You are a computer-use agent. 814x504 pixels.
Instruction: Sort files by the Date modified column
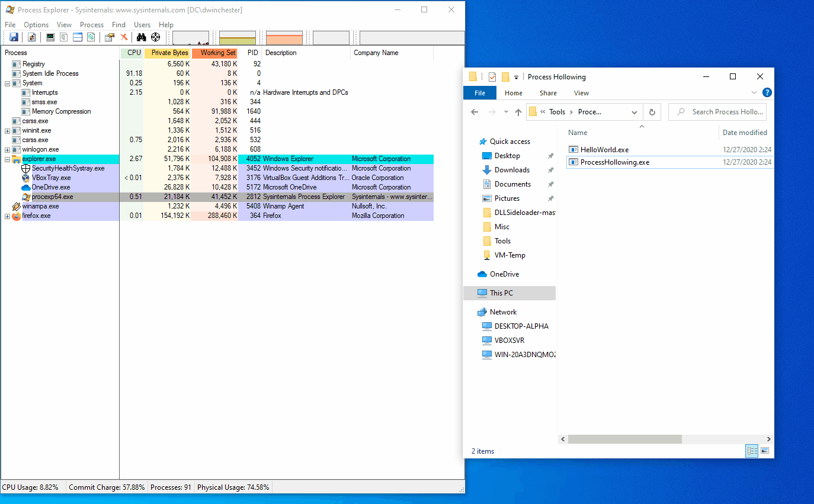point(746,133)
